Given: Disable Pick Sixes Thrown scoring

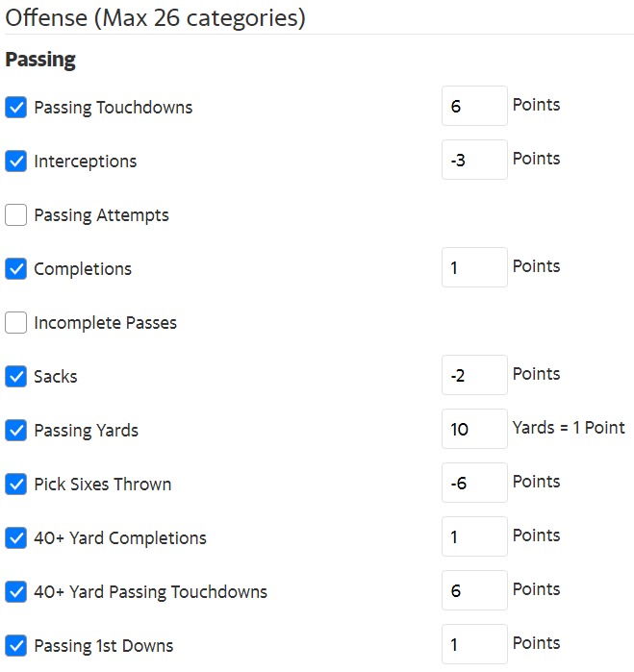Looking at the screenshot, I should (x=15, y=484).
